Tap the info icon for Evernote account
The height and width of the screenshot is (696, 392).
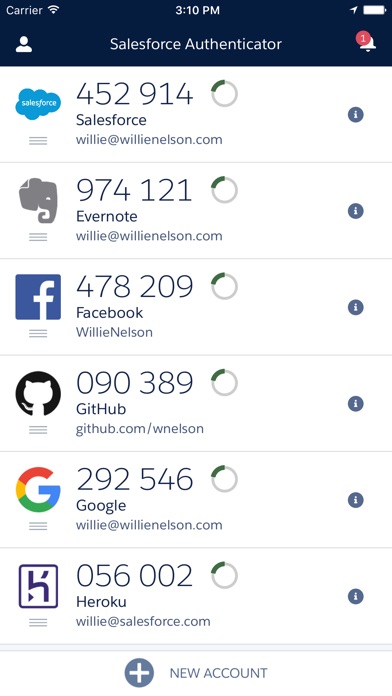pos(356,211)
